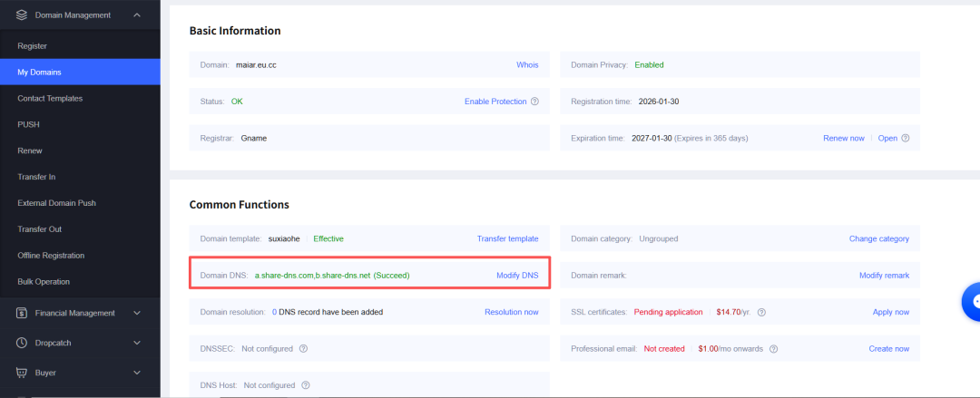Expand the Buyer menu
The height and width of the screenshot is (398, 980).
coord(136,373)
